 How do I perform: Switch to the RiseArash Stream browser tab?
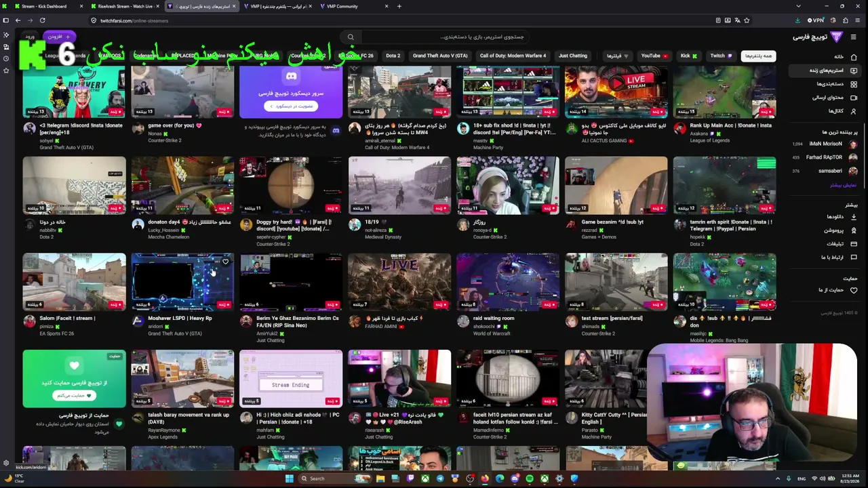(x=125, y=6)
